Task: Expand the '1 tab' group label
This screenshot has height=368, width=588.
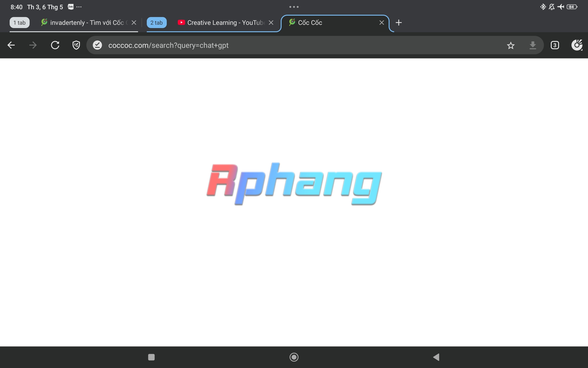Action: (x=20, y=23)
